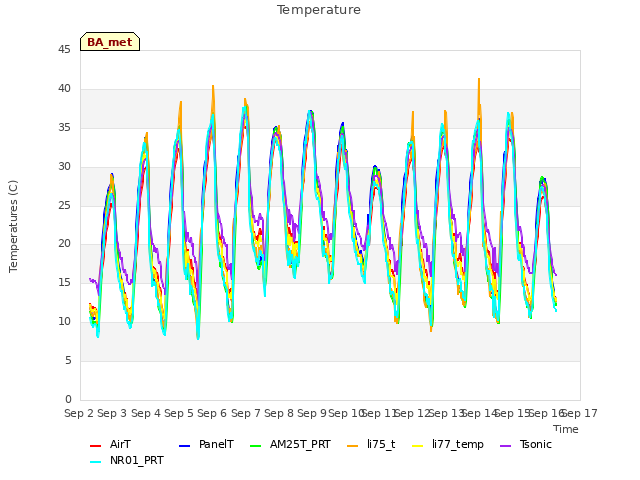
Task: Click the purple Tsonic color marker
Action: [x=505, y=446]
